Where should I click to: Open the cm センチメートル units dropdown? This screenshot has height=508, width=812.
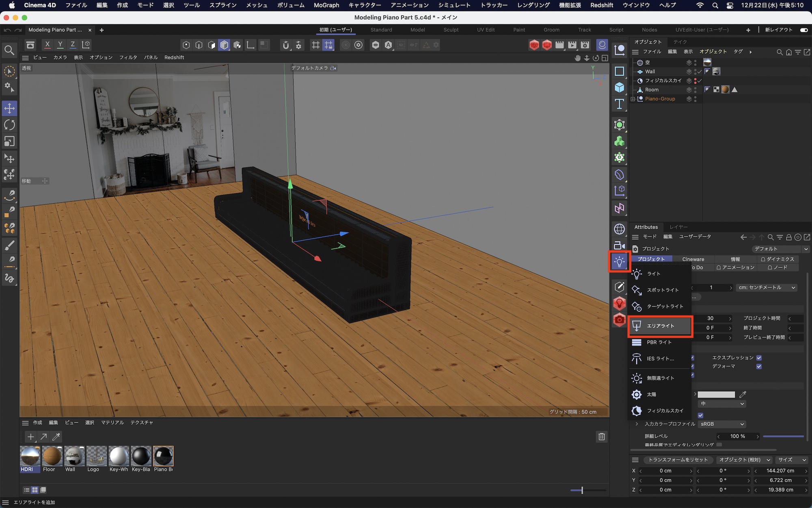[x=766, y=287]
